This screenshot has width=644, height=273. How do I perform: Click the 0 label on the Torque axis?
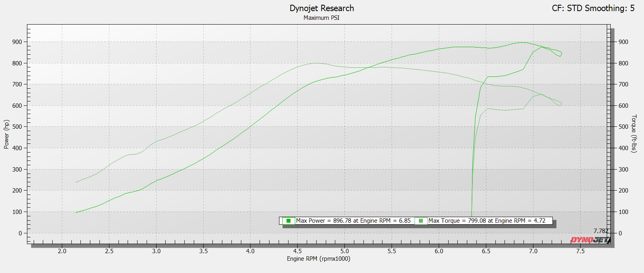[x=620, y=233]
